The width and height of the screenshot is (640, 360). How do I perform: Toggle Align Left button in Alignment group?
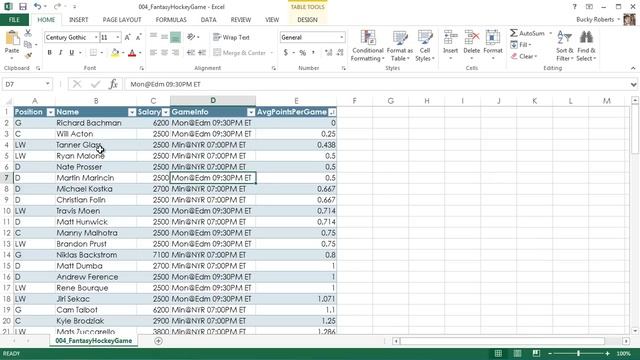point(153,53)
